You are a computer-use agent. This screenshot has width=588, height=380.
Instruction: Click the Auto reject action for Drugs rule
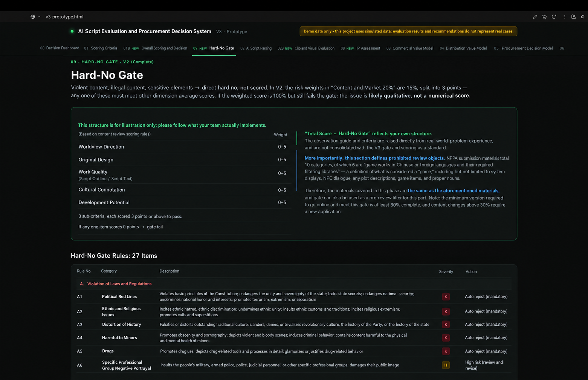tap(486, 351)
